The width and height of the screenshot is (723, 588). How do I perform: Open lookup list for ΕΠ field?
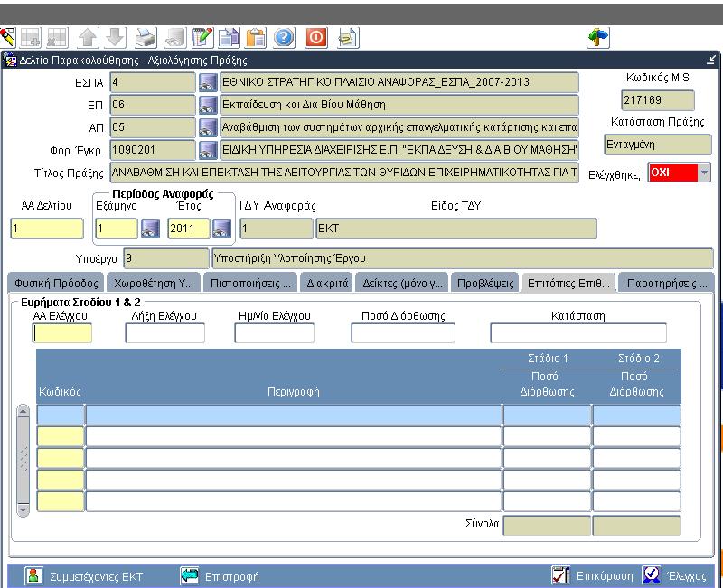click(208, 105)
